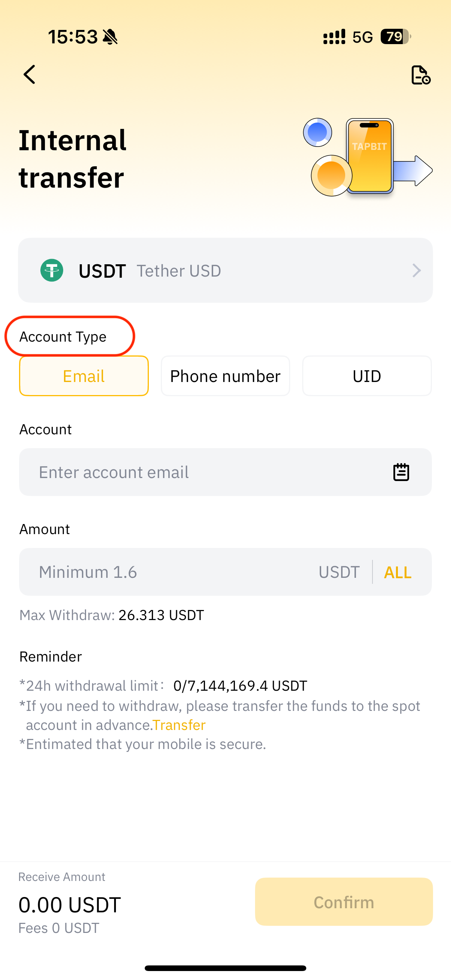
Task: Tap the Tapbit phone illustration
Action: tap(368, 157)
